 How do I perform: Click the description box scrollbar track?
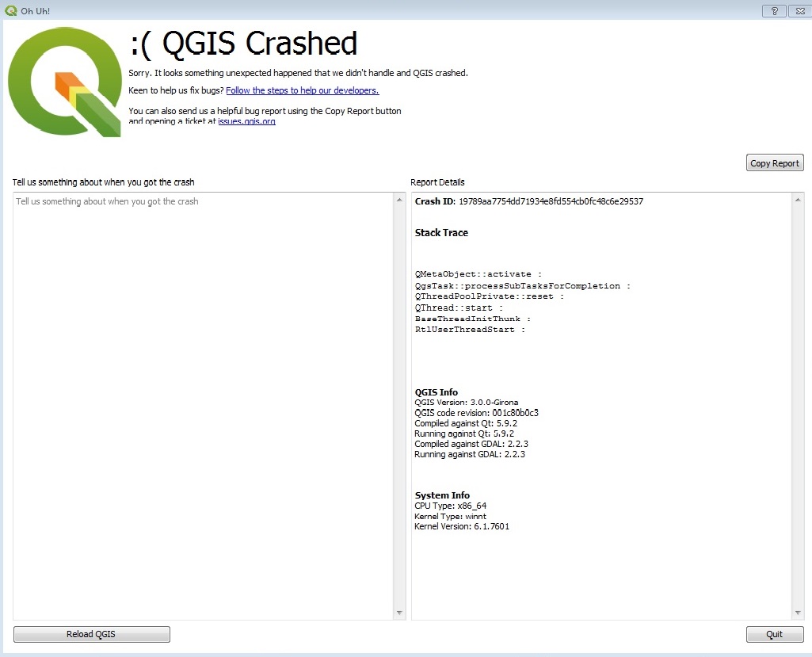point(398,396)
